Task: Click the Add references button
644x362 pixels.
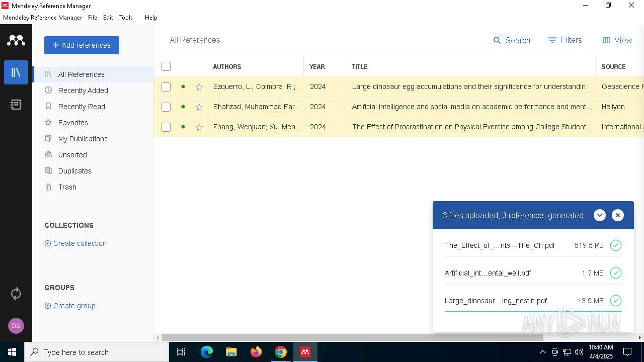Action: tap(82, 45)
